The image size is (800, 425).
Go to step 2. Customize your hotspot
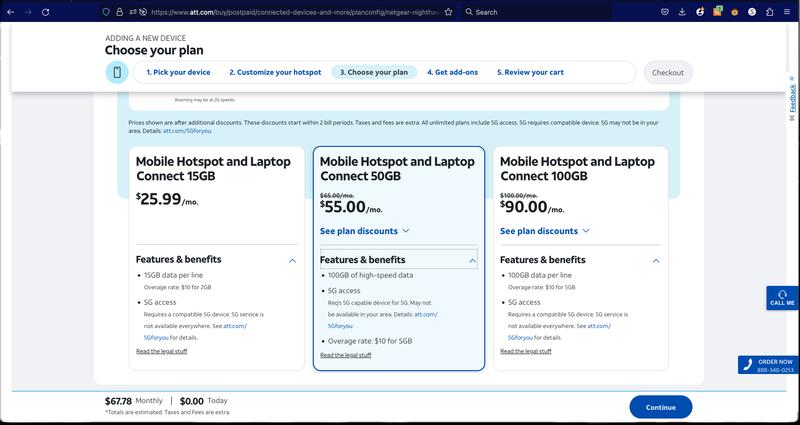point(275,72)
